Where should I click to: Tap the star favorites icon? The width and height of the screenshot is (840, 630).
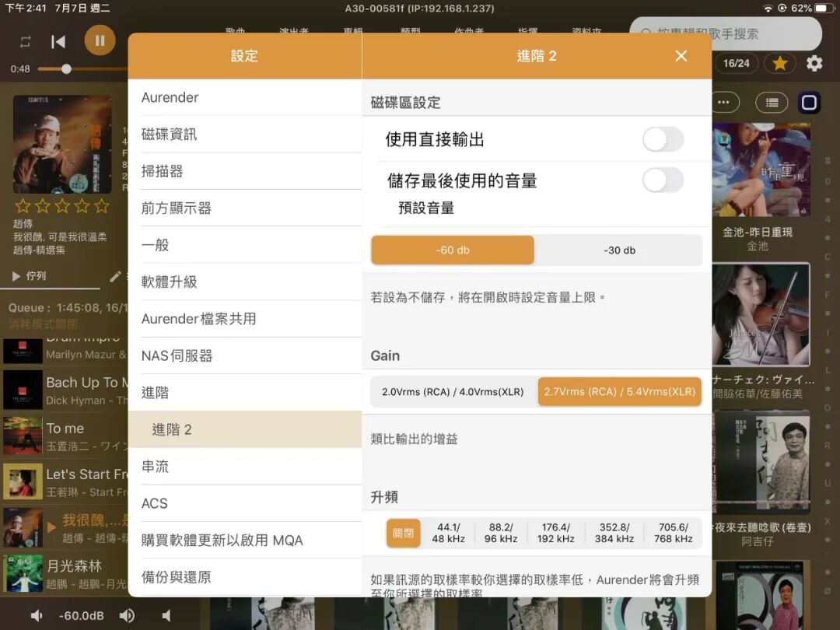(x=779, y=64)
